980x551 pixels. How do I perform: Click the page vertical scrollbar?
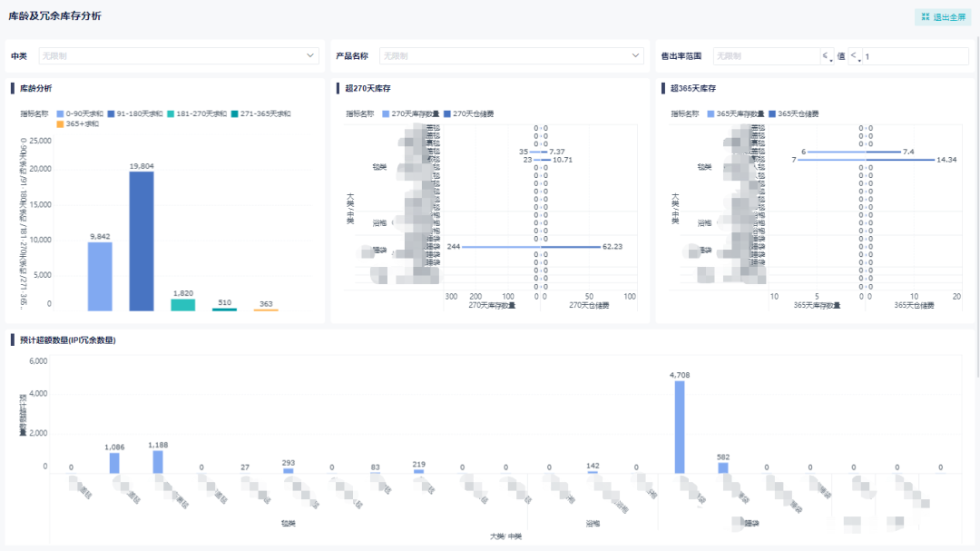pos(977,206)
